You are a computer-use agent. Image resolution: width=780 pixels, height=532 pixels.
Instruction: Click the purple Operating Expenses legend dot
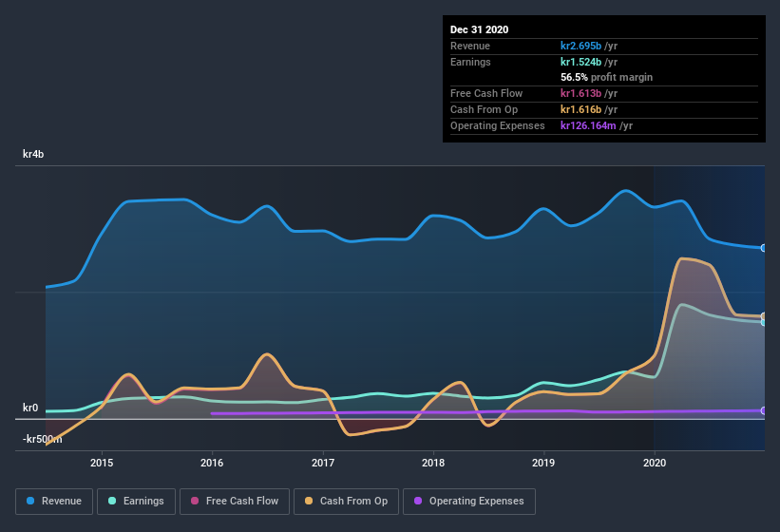418,501
